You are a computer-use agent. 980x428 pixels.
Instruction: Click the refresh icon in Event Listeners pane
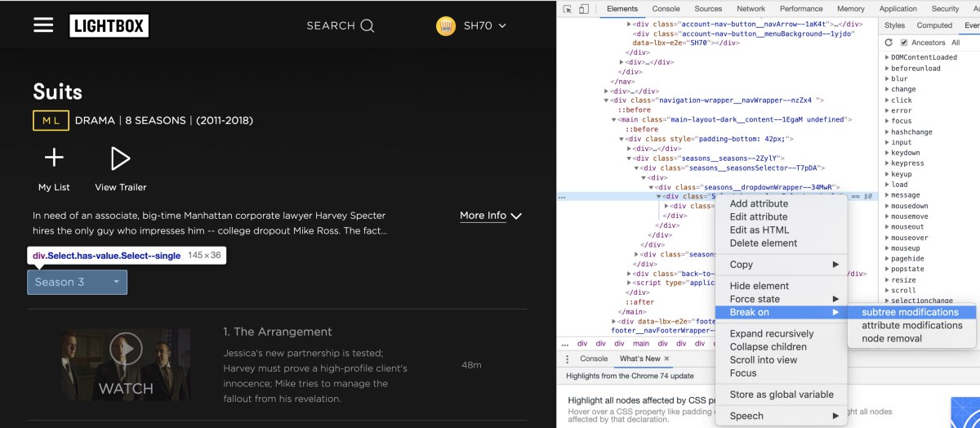[x=889, y=42]
